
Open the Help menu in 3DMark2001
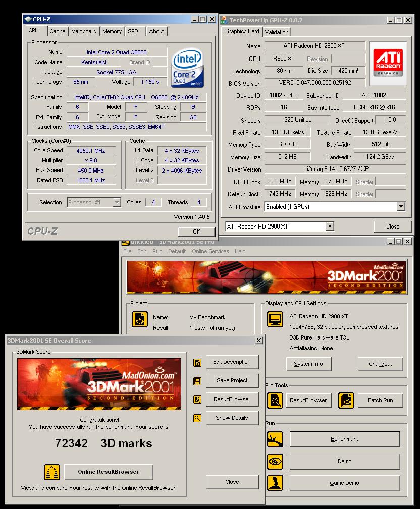pyautogui.click(x=240, y=251)
